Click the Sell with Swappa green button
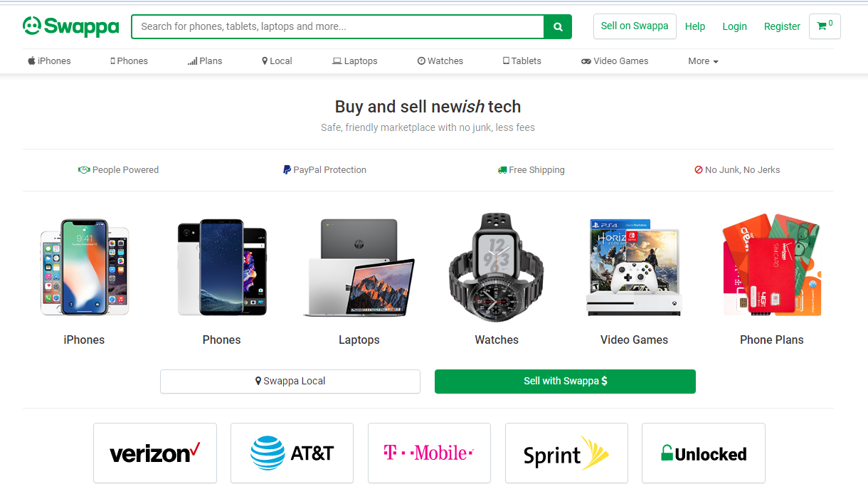This screenshot has height=489, width=868. click(x=565, y=382)
